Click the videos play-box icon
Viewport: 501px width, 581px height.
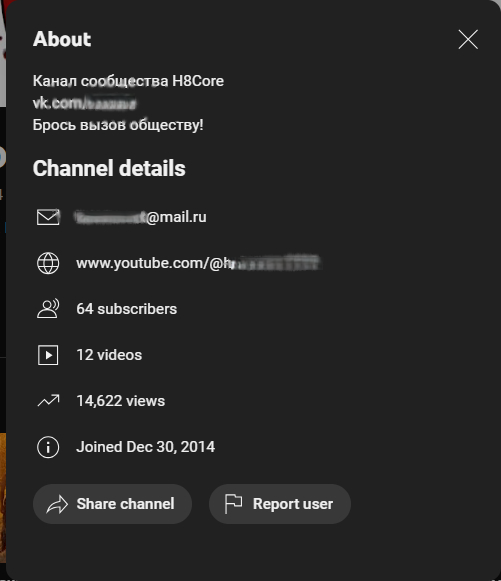[48, 355]
